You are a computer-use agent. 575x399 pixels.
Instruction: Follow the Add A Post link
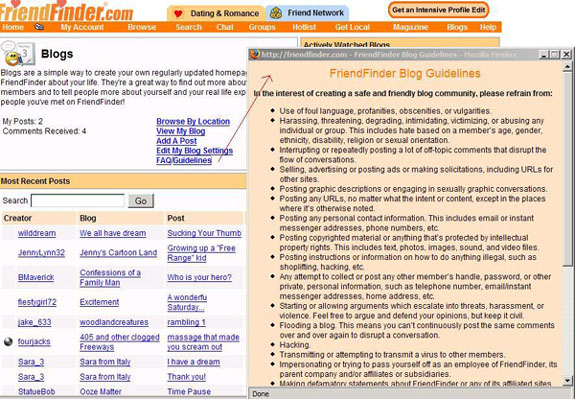tap(176, 141)
